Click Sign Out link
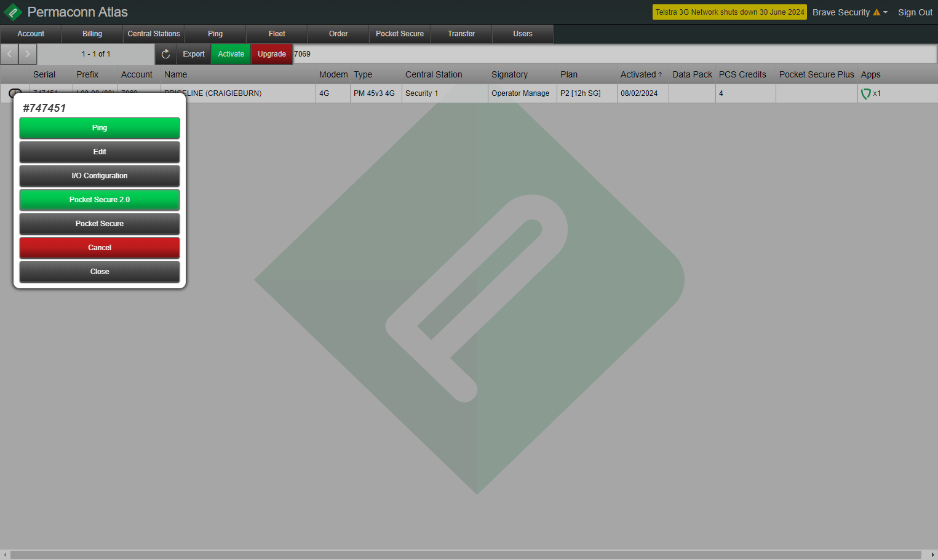Viewport: 938px width, 560px height. point(915,12)
